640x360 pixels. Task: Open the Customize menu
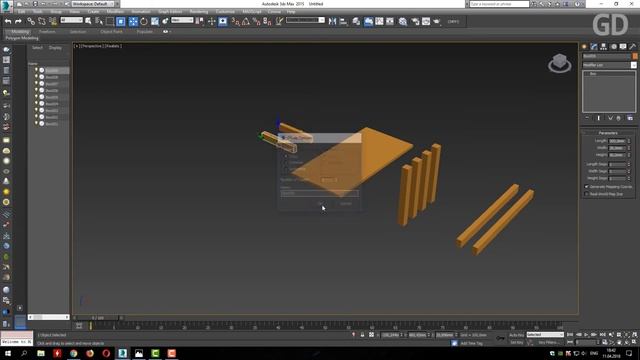coord(225,11)
